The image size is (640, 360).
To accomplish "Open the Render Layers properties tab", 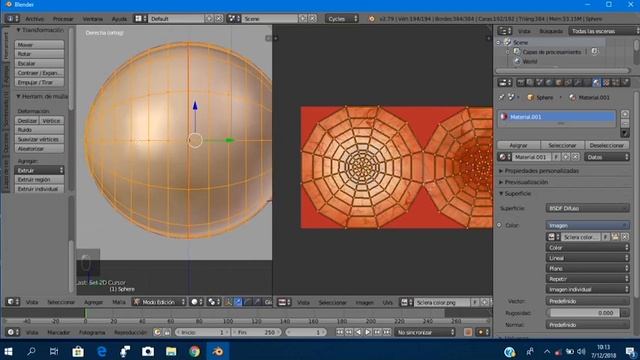I will pyautogui.click(x=530, y=83).
